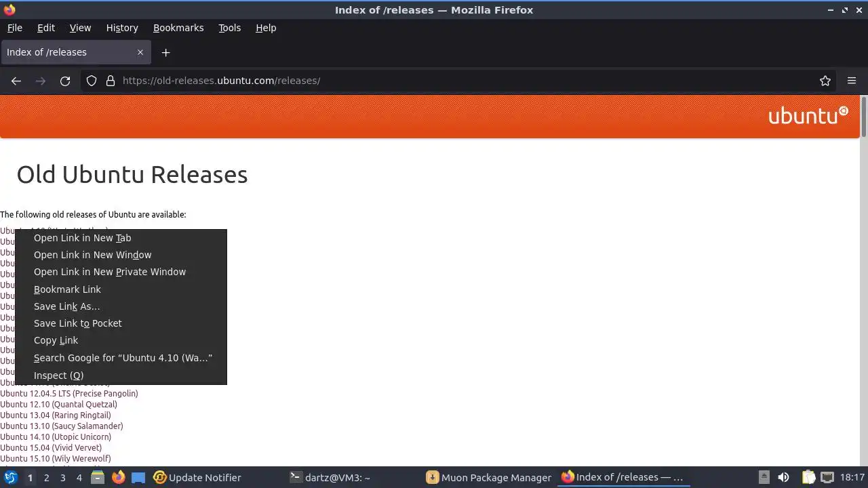This screenshot has height=488, width=868.
Task: Switch to virtual desktop 3
Action: pos(62,477)
